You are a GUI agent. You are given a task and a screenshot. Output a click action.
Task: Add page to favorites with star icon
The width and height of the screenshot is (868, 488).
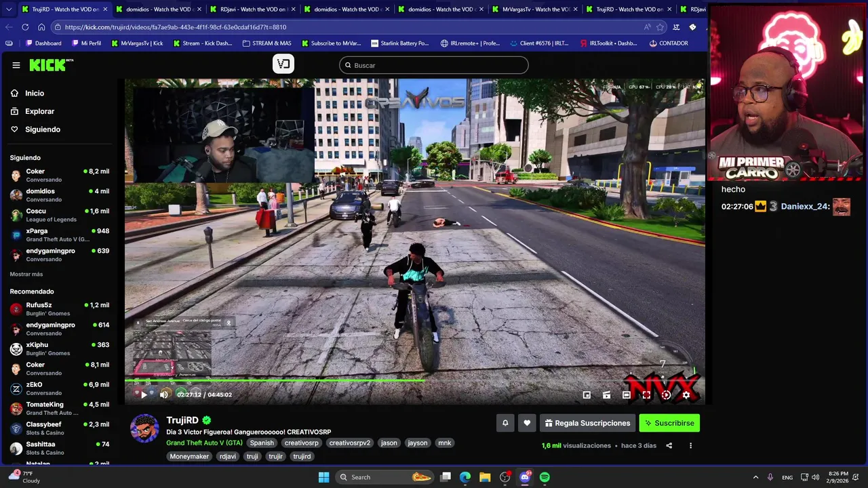[x=660, y=27]
